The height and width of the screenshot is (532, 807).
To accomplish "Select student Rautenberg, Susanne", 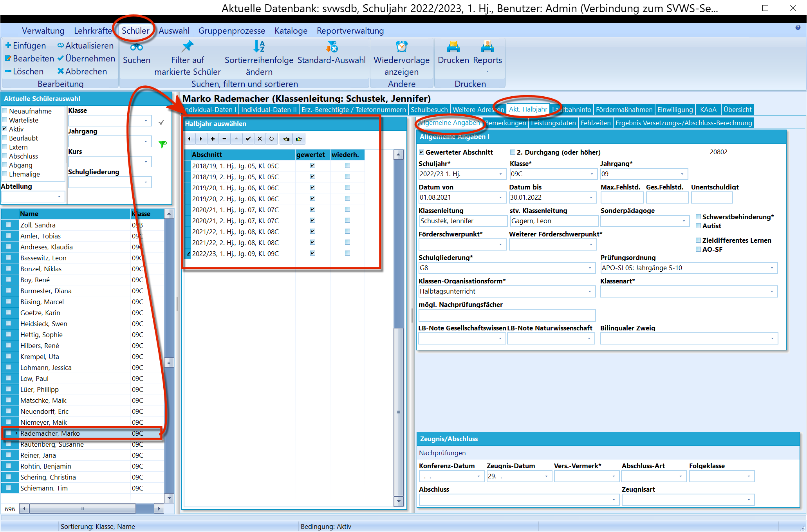I will click(x=83, y=444).
